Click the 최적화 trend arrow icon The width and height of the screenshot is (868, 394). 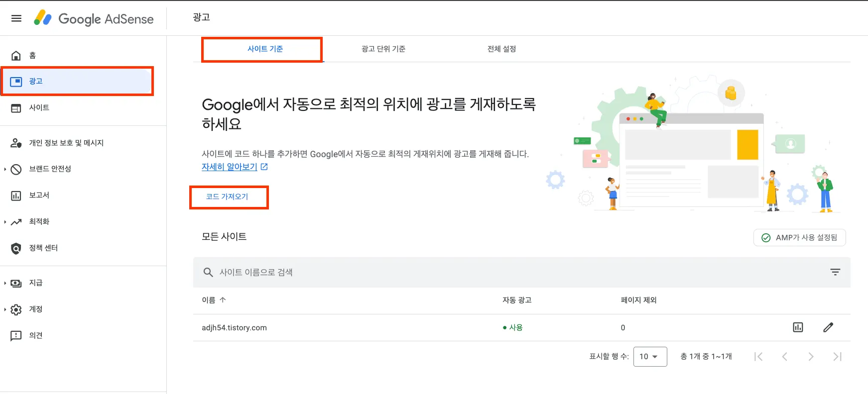[x=16, y=222]
